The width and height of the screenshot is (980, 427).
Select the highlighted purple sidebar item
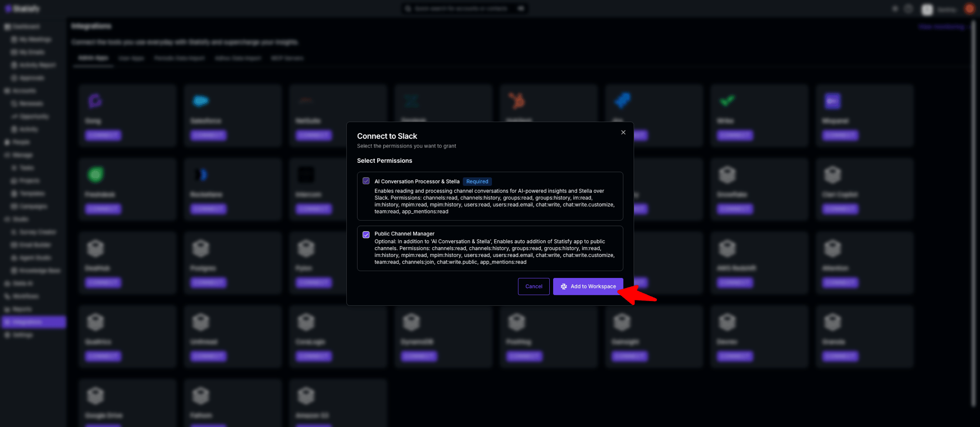34,322
